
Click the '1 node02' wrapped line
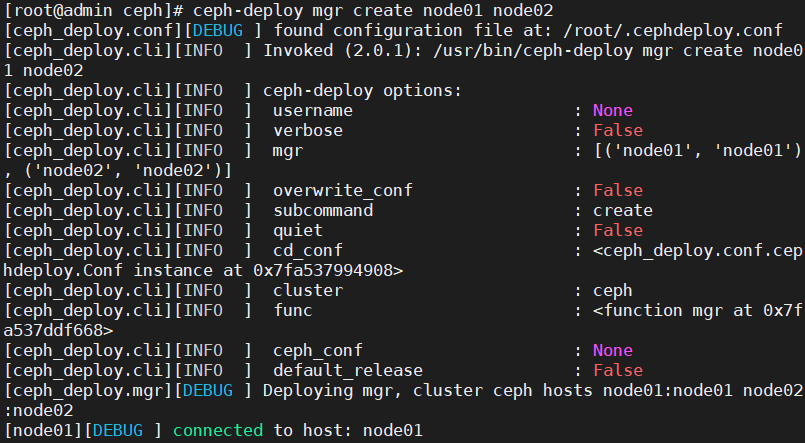coord(44,70)
